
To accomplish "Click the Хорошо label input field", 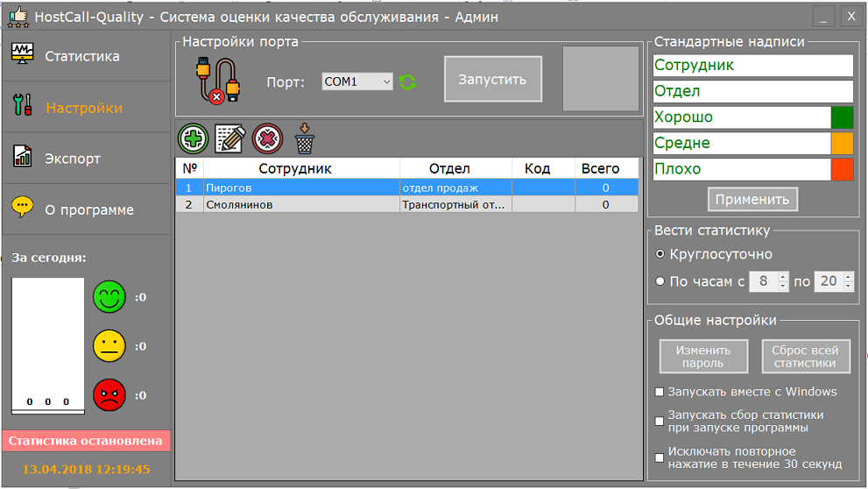I will (x=742, y=117).
